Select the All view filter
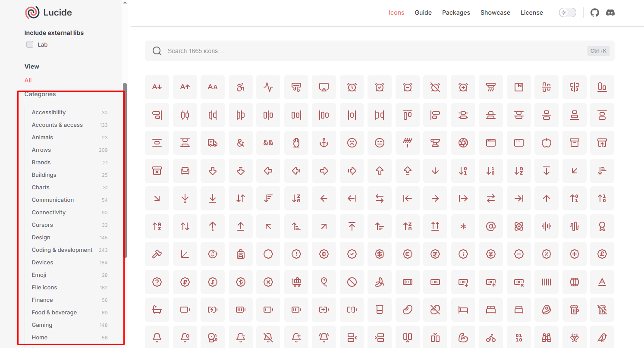The width and height of the screenshot is (644, 348). 28,80
